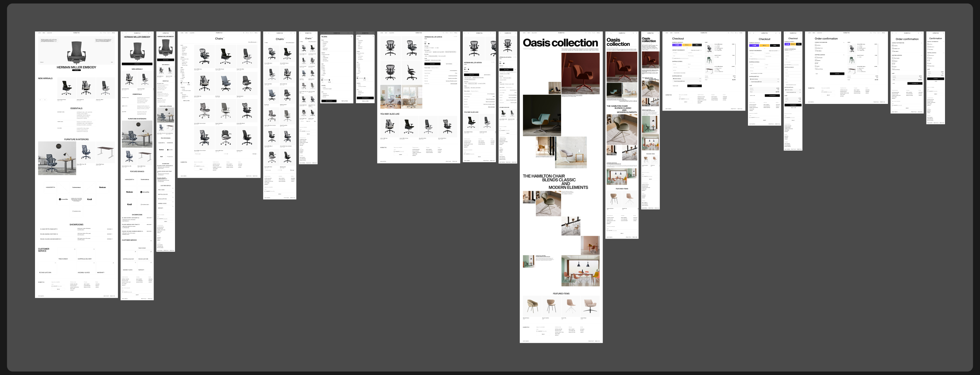Tick the Black color filter on desktop Chairs page

tap(181, 70)
